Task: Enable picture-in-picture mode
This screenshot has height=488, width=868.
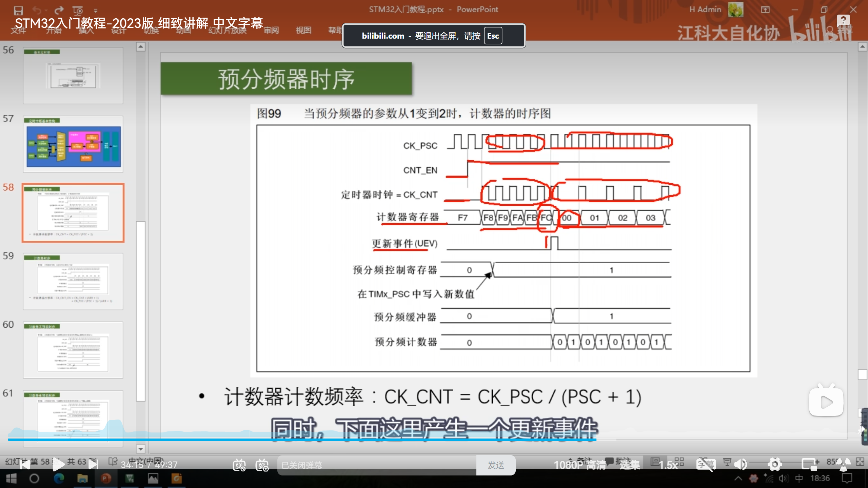Action: [810, 465]
